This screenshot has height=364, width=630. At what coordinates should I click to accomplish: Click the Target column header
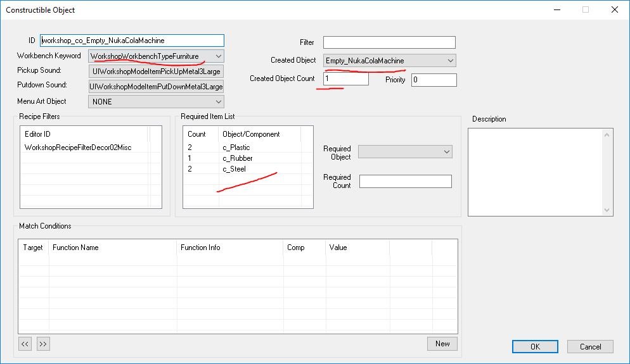[34, 248]
